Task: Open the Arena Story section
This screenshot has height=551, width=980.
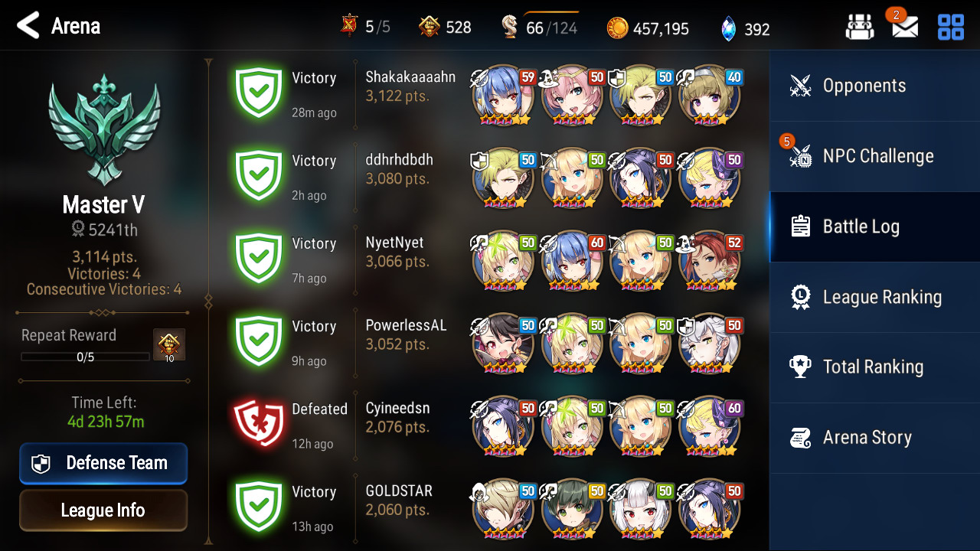Action: coord(874,438)
